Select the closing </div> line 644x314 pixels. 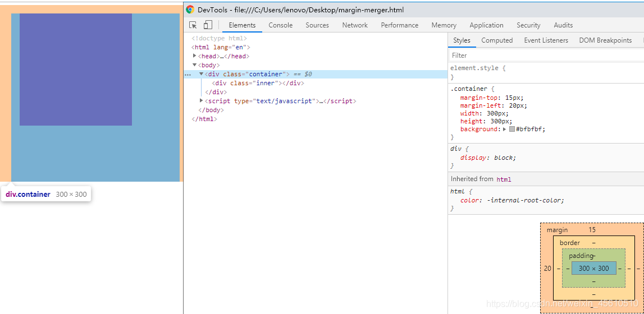pos(216,92)
